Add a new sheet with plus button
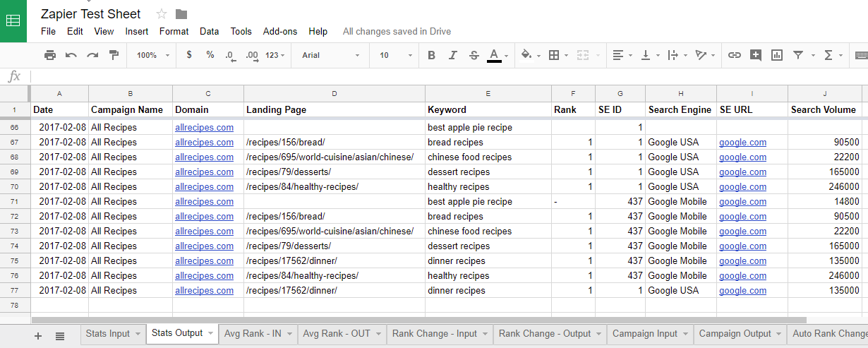 click(38, 337)
